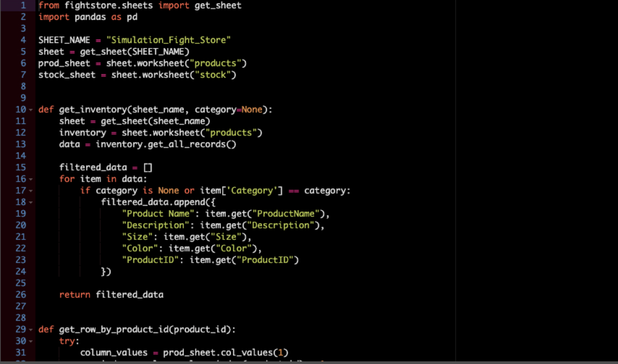Image resolution: width=618 pixels, height=364 pixels.
Task: Collapse the get_row_by_product_id function fold arrow
Action: (31, 330)
